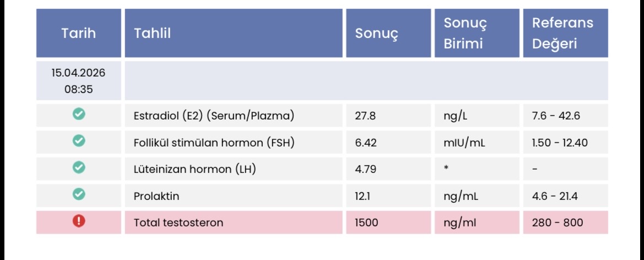Click the Referans Değeri column header
The height and width of the screenshot is (260, 644).
pos(562,33)
